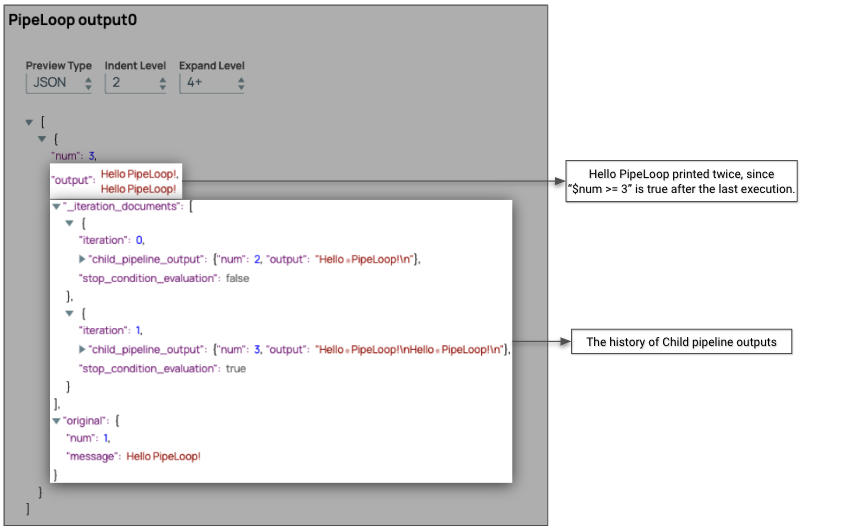
Task: Click the "Hello PipeLoop printed twice" callout
Action: pyautogui.click(x=682, y=181)
